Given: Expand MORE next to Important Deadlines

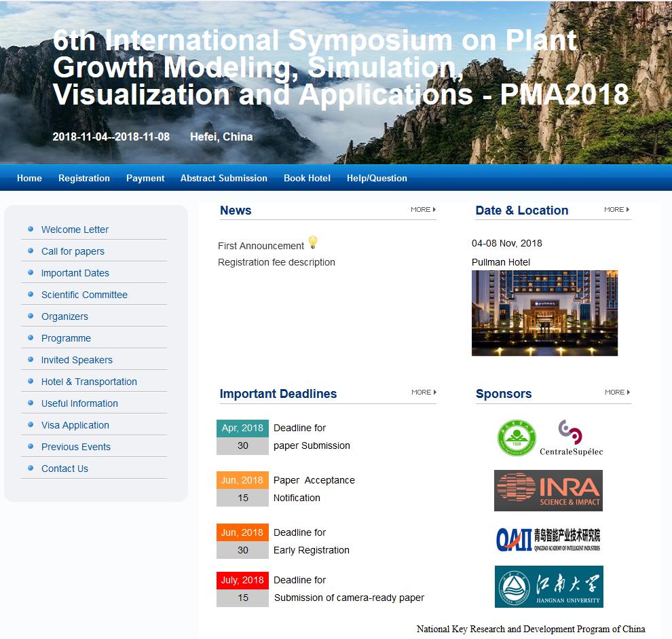Looking at the screenshot, I should coord(424,392).
